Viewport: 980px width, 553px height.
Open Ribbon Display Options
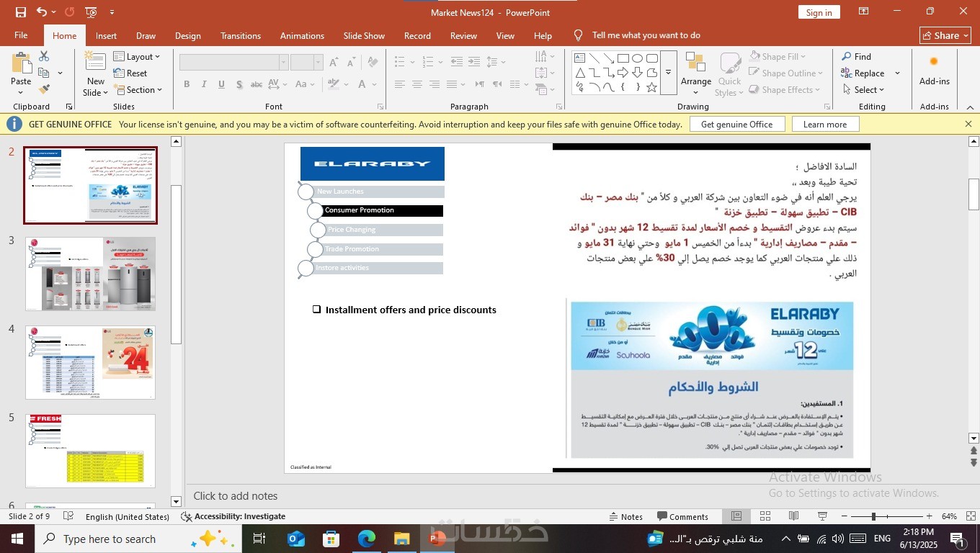863,12
